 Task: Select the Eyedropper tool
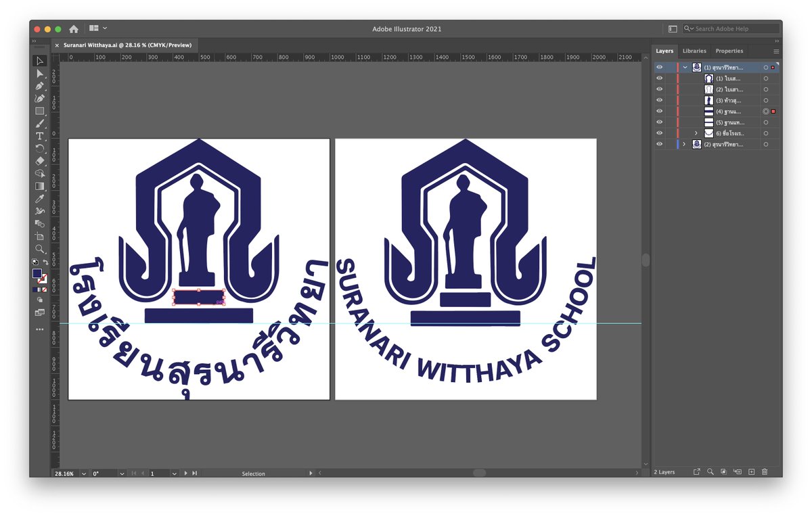click(40, 198)
